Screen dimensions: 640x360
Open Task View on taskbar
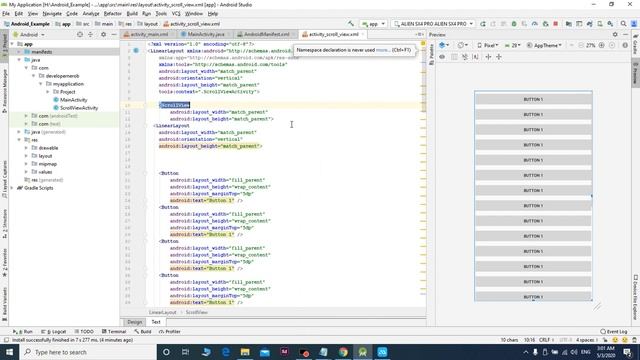[185, 352]
